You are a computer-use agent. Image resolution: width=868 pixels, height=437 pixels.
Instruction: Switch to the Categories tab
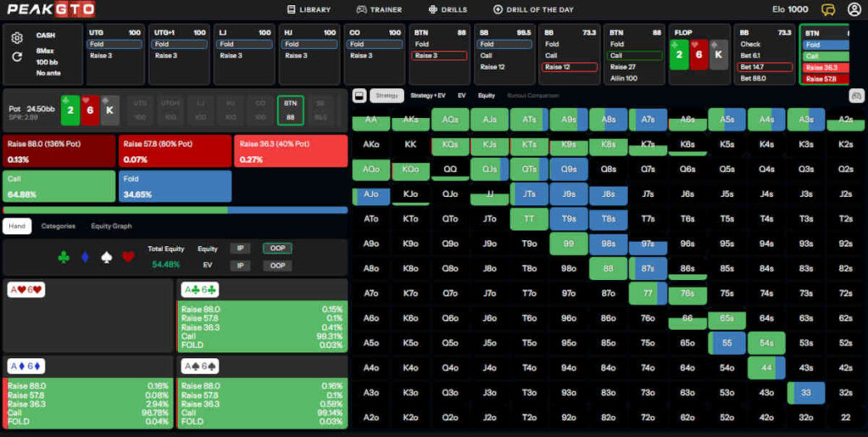(58, 226)
